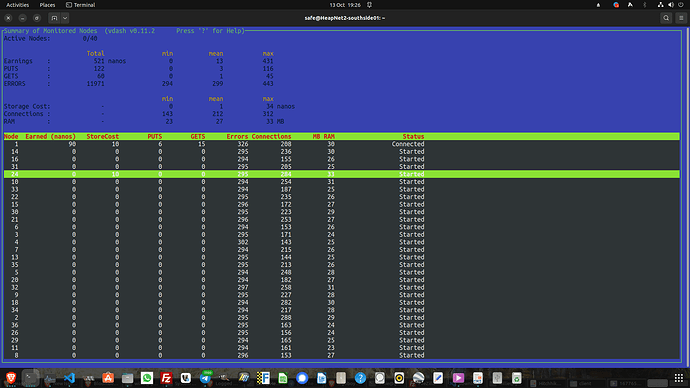Viewport: 690px width, 388px height.
Task: Open the Help icon in the dock
Action: (360, 378)
